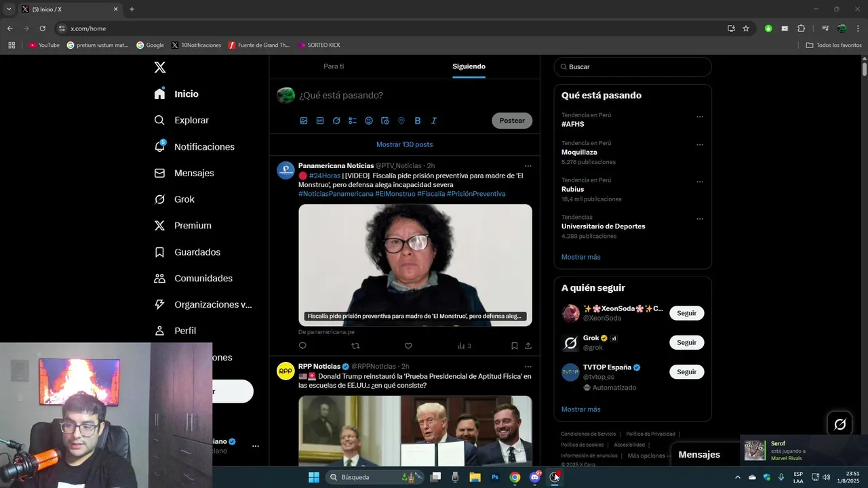
Task: Open Inicio in the sidebar
Action: click(176, 94)
